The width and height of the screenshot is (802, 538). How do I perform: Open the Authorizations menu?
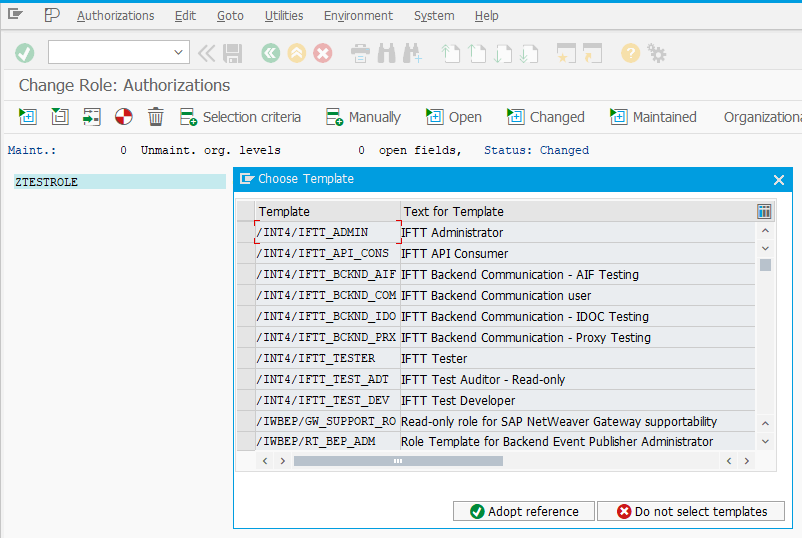(x=115, y=16)
